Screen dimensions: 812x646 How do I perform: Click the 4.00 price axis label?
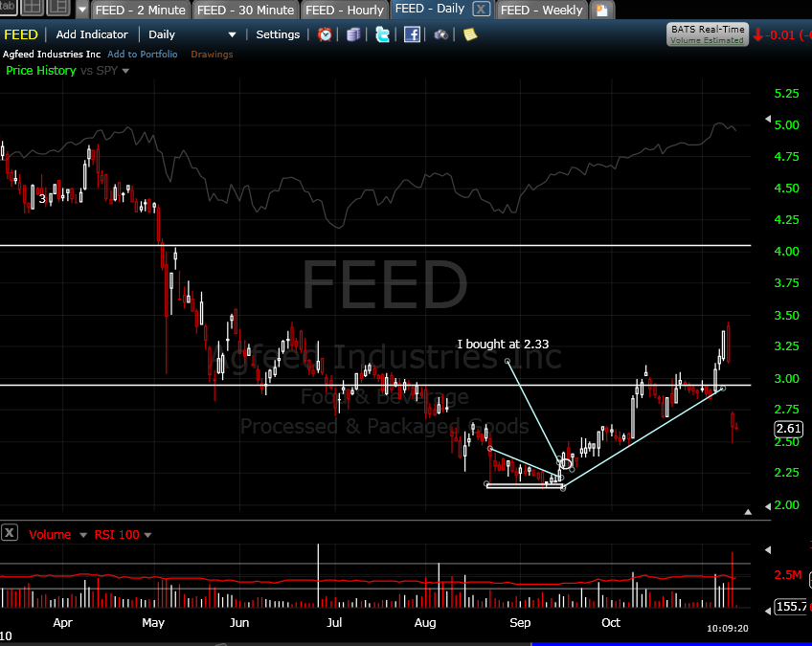coord(787,252)
